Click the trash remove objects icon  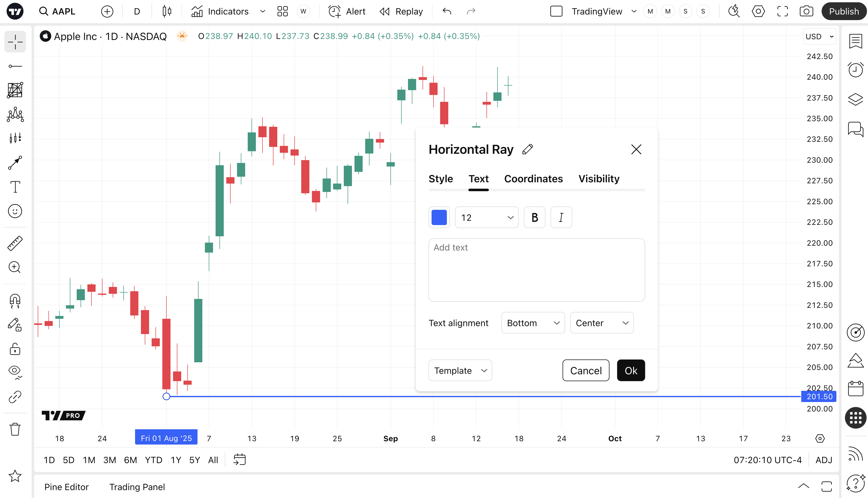(15, 429)
